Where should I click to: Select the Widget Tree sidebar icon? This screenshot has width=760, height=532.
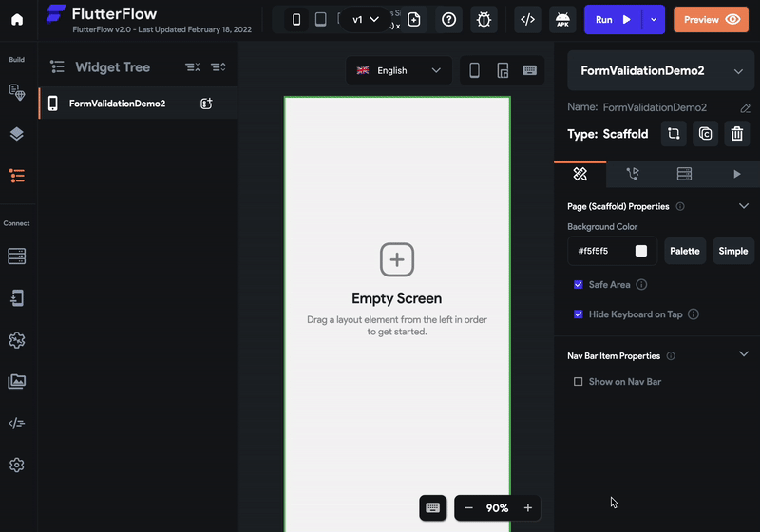[17, 176]
